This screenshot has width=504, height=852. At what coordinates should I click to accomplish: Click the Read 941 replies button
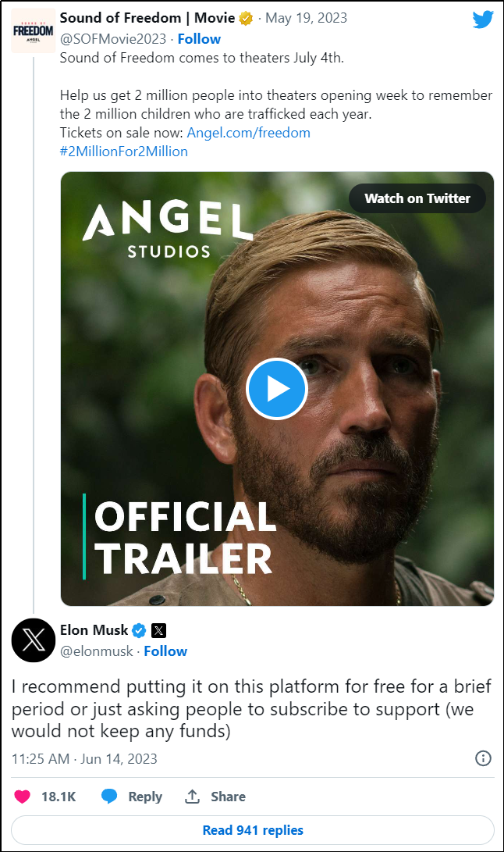coord(252,830)
